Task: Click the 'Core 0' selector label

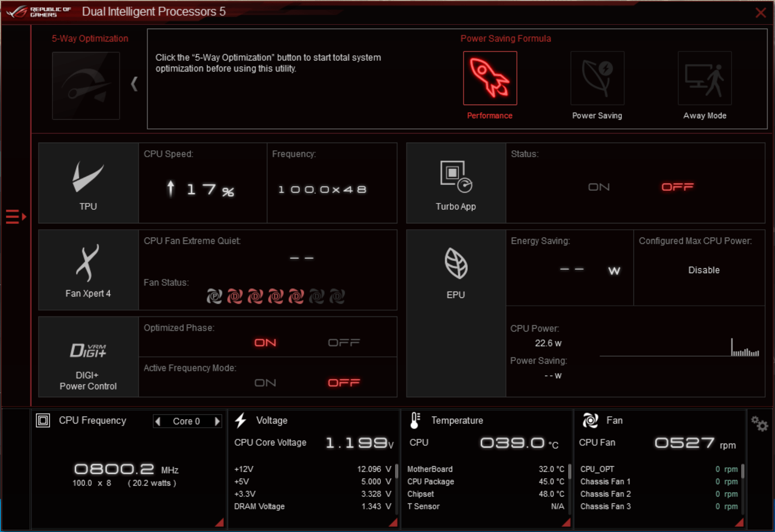Action: [x=186, y=421]
